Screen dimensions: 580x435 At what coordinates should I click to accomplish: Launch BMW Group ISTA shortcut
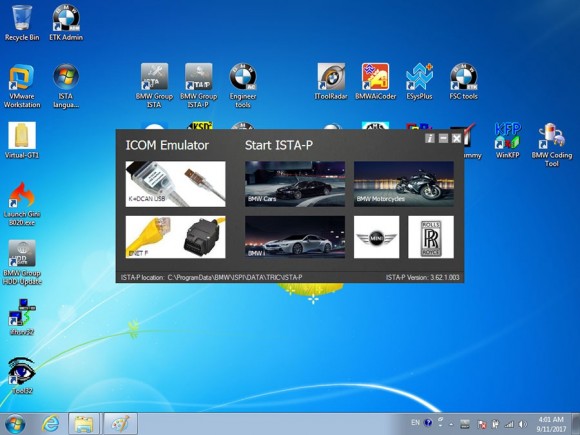(x=154, y=86)
